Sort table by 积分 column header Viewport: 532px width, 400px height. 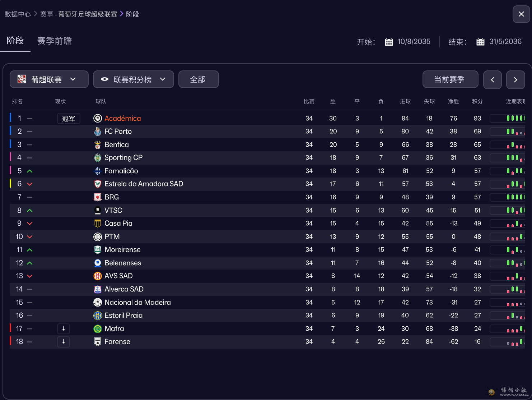(x=477, y=101)
